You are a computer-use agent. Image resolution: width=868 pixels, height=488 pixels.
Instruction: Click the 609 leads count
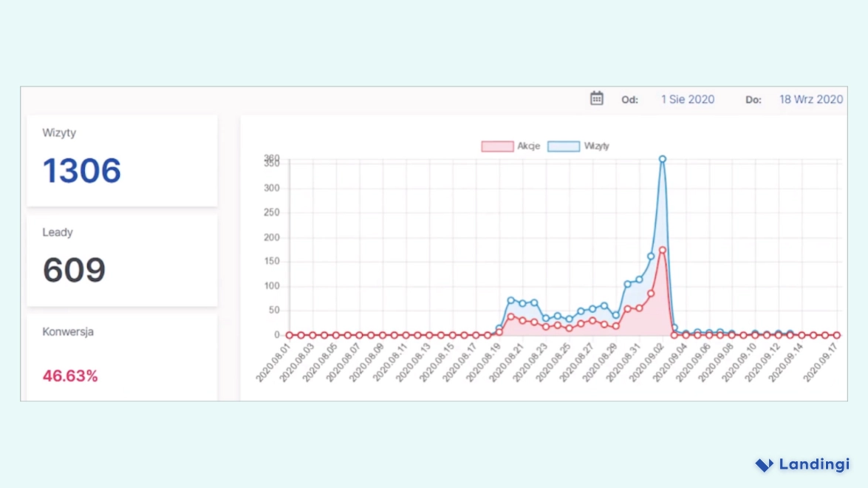tap(73, 270)
